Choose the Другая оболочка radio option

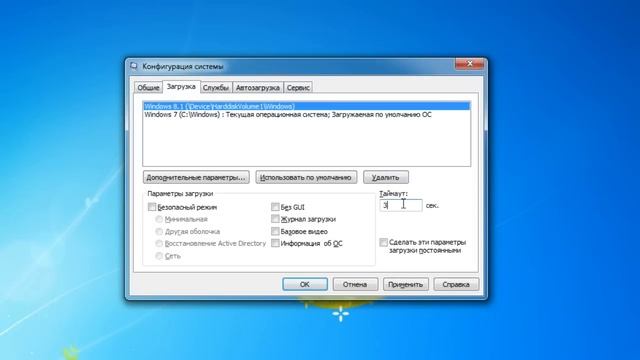[159, 231]
